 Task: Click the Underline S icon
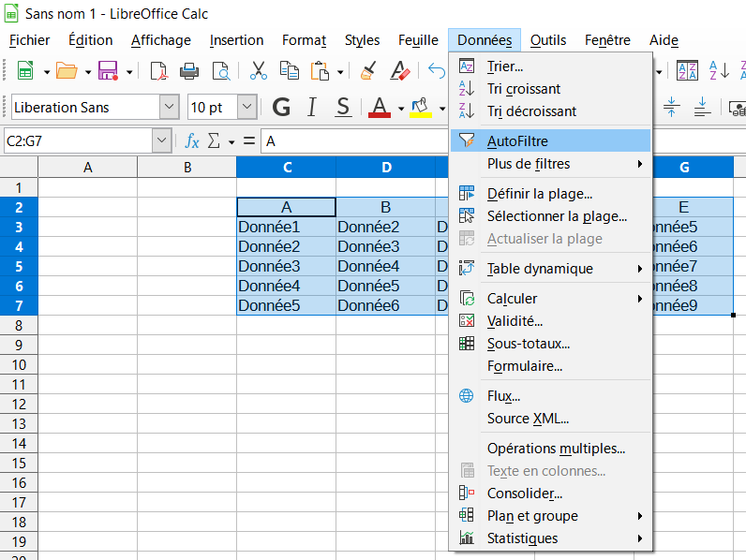coord(343,107)
